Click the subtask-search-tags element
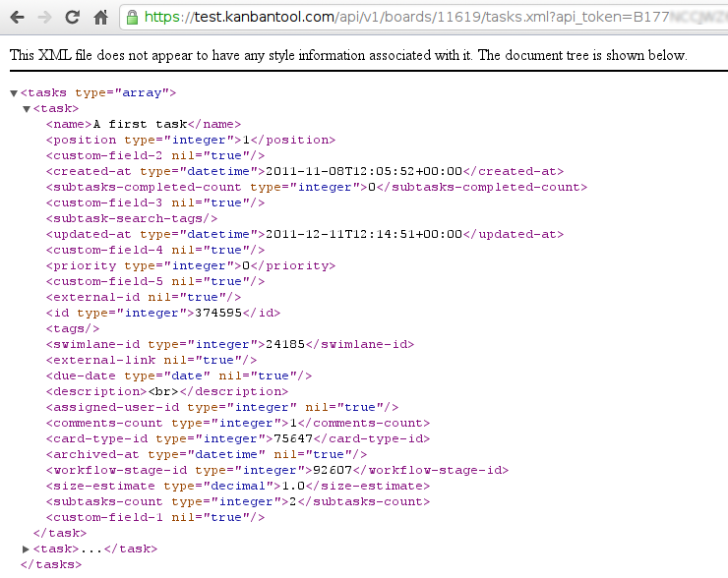This screenshot has width=728, height=578. [132, 219]
